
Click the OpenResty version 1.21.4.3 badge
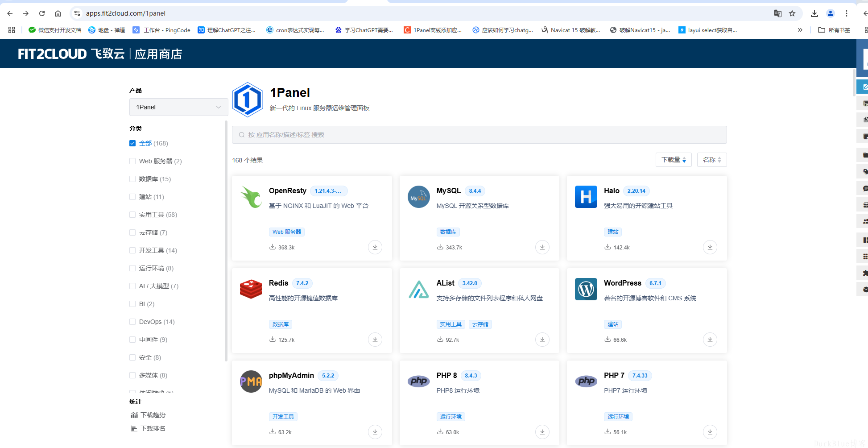pyautogui.click(x=328, y=191)
